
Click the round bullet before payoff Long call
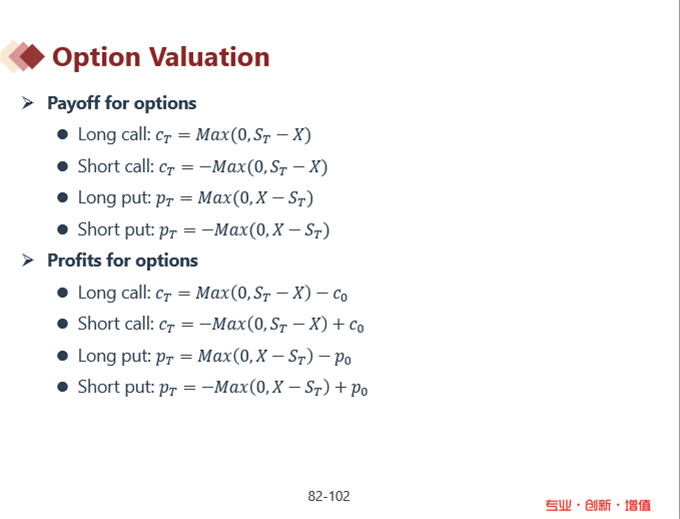pos(62,134)
